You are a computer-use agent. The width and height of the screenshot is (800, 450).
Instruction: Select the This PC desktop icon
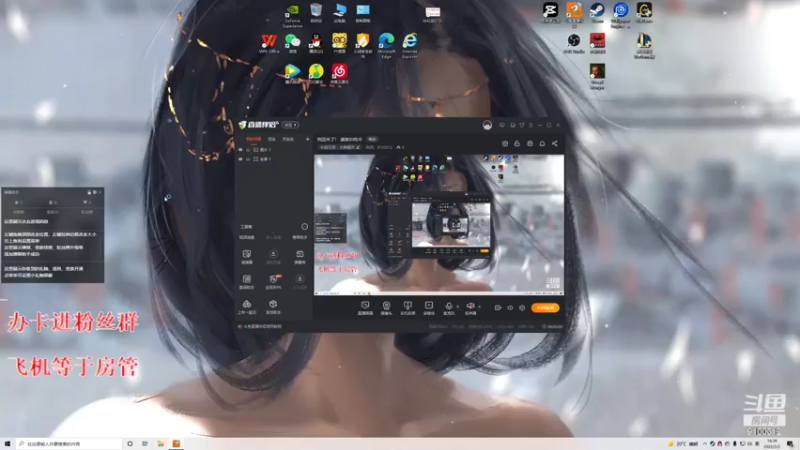pos(339,13)
